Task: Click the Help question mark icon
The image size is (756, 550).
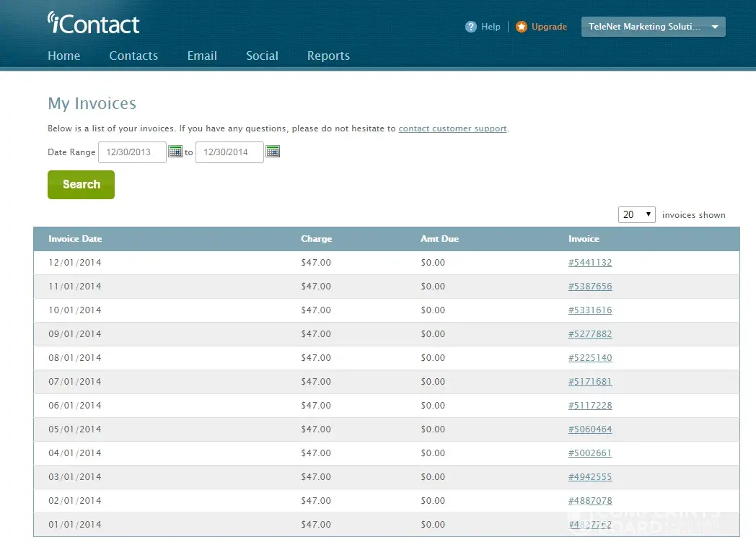Action: (x=471, y=27)
